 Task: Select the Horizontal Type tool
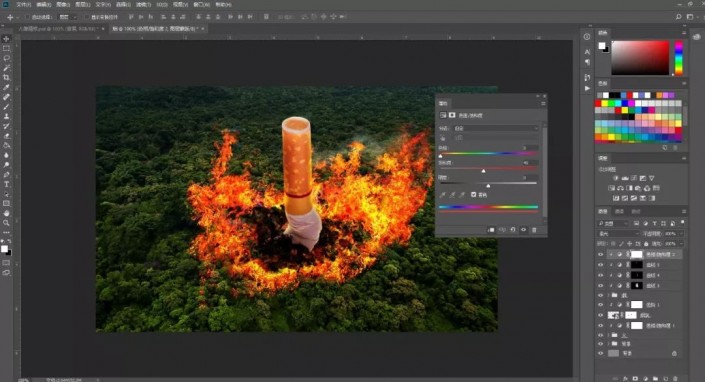[6, 184]
